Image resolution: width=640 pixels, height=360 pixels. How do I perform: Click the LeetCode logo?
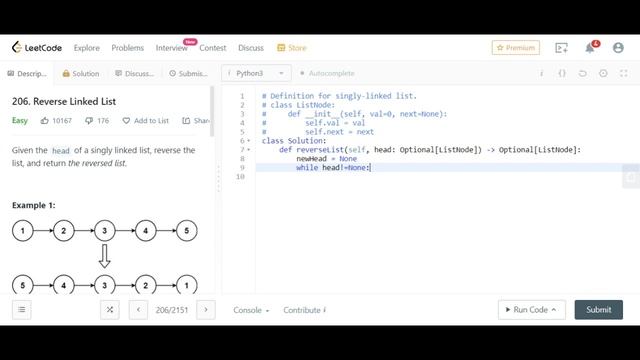pos(37,48)
